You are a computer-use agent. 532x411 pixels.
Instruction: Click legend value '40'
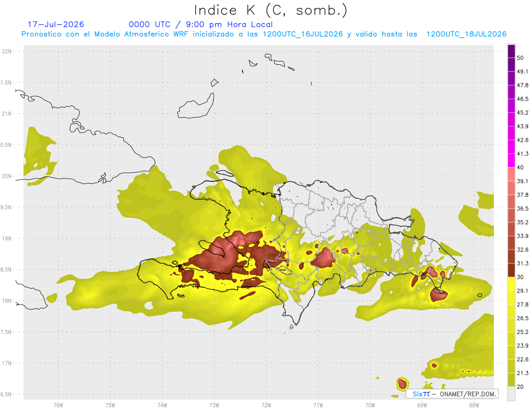coord(520,168)
